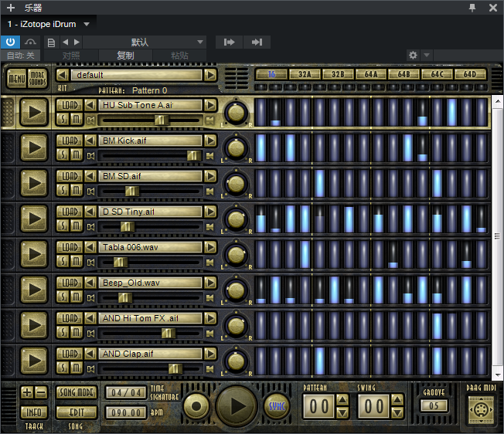504x434 pixels.
Task: Adjust the pan knob of HU Sub Tone A
Action: point(237,113)
